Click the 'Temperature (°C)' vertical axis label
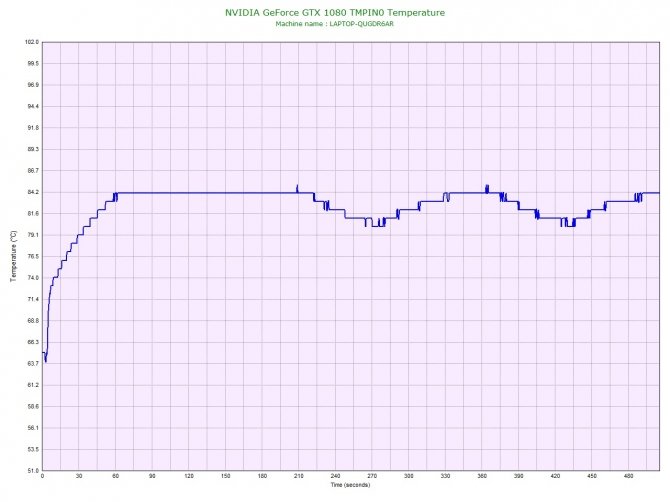This screenshot has width=670, height=502. click(x=13, y=256)
